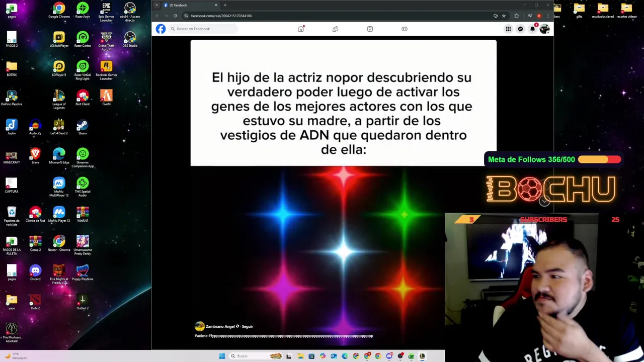Click the Buscar en Facebook search field
Viewport: 644px width, 362px height.
[203, 29]
